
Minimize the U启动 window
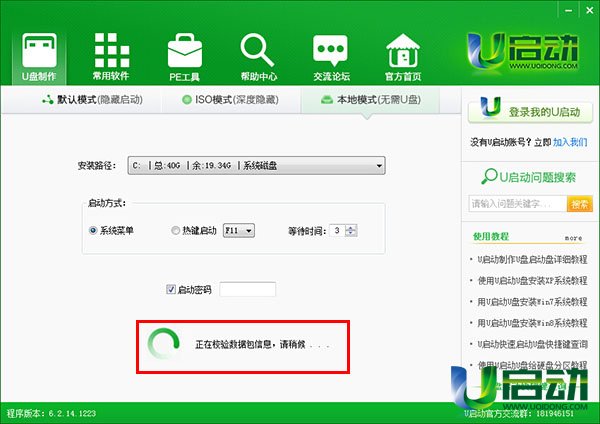(x=569, y=11)
